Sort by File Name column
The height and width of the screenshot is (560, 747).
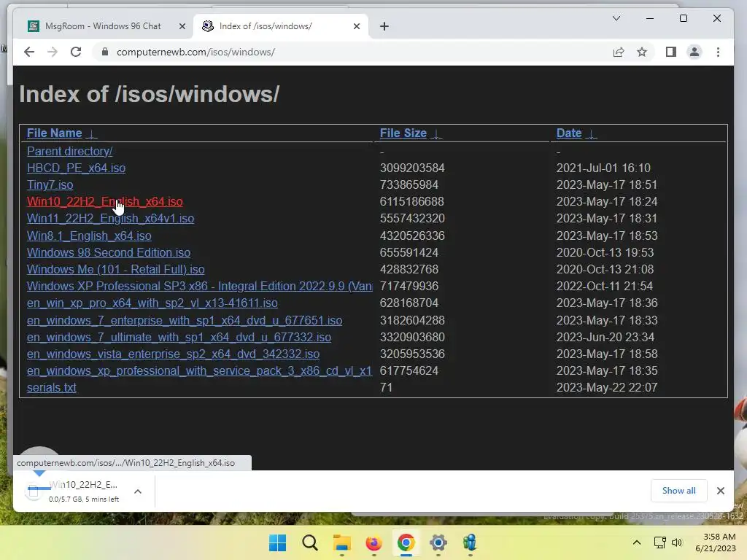coord(61,133)
